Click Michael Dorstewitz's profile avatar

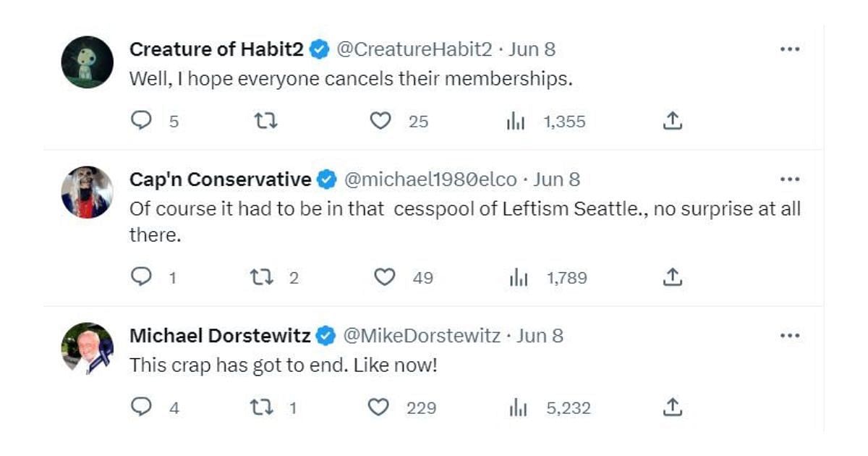point(88,348)
